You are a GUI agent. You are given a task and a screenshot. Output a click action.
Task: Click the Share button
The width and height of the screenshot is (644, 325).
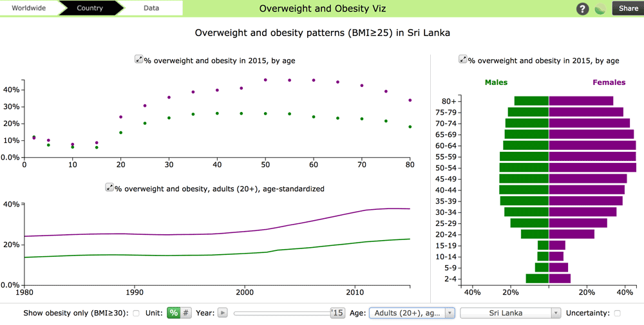click(x=628, y=8)
